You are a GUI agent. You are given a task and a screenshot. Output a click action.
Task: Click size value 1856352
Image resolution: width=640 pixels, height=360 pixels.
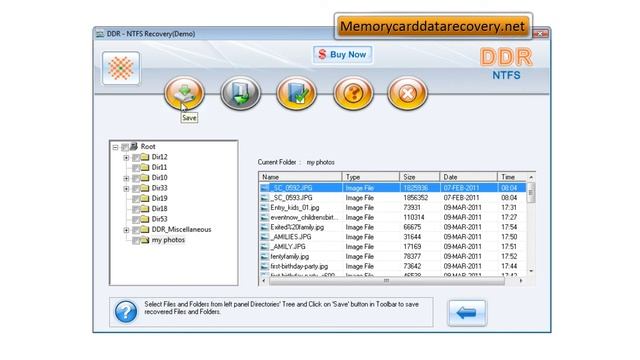(x=416, y=198)
